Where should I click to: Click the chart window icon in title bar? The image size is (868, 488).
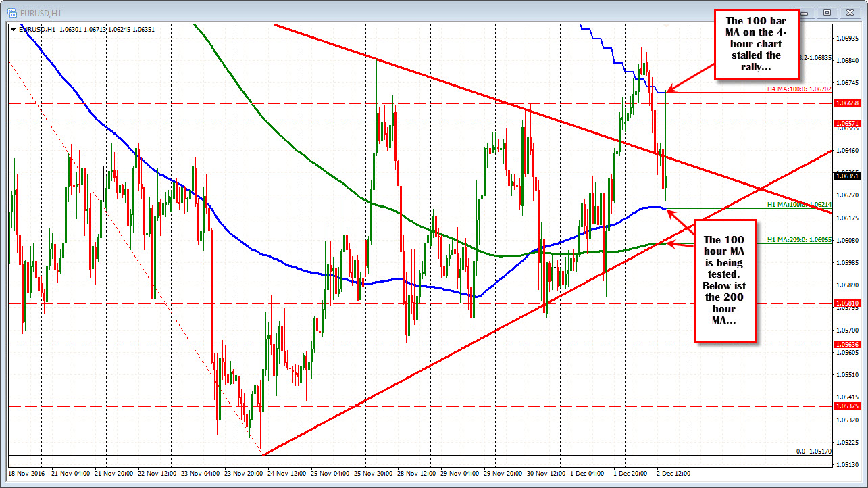[12, 11]
